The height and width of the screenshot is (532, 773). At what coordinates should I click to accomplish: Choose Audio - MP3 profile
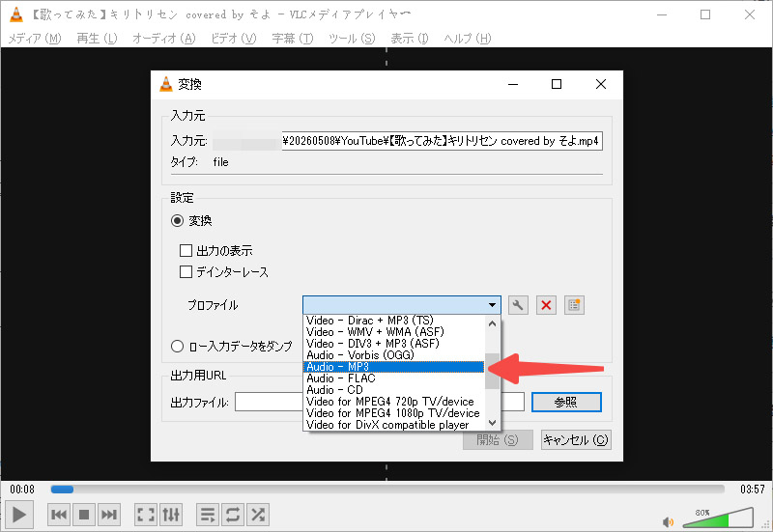(x=393, y=367)
